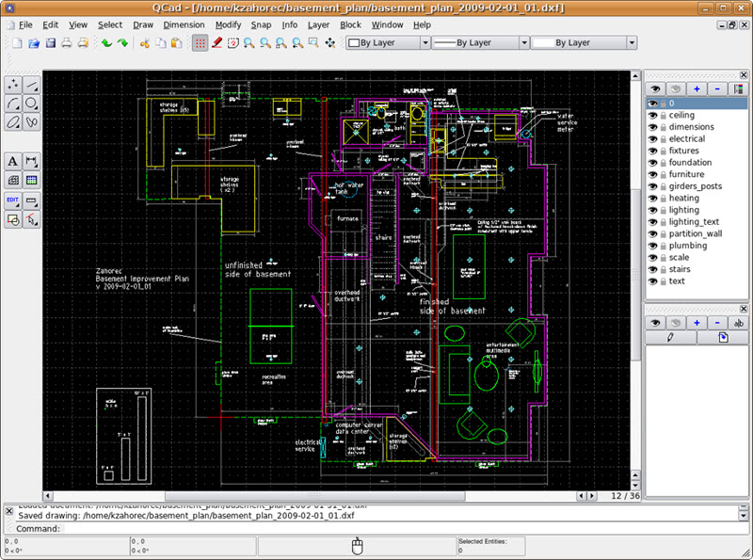Open the Dimension tools

31,160
